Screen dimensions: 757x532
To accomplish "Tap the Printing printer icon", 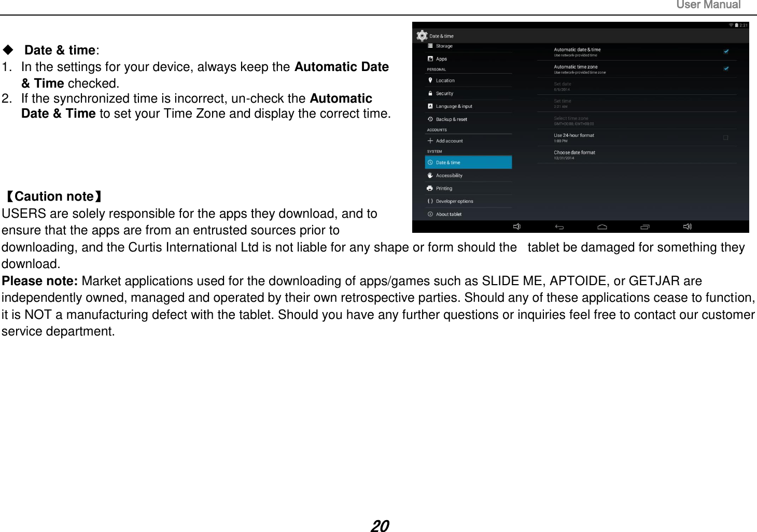I will click(x=430, y=189).
